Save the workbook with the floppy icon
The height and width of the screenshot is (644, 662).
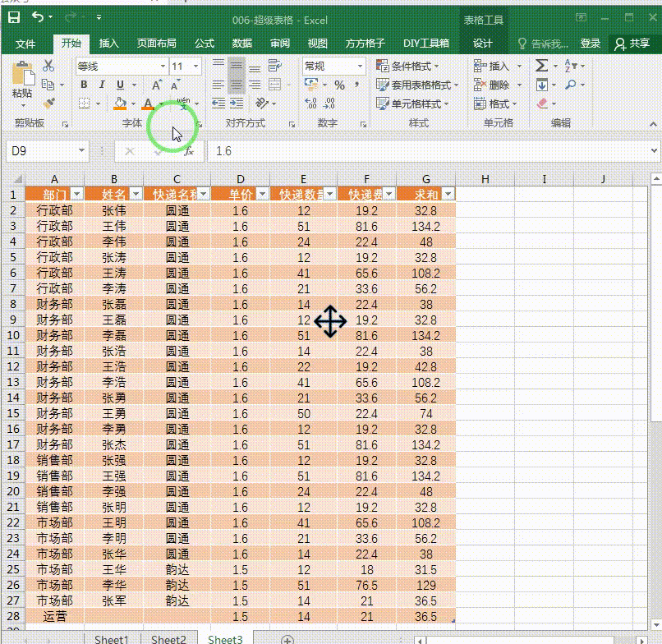pos(14,17)
